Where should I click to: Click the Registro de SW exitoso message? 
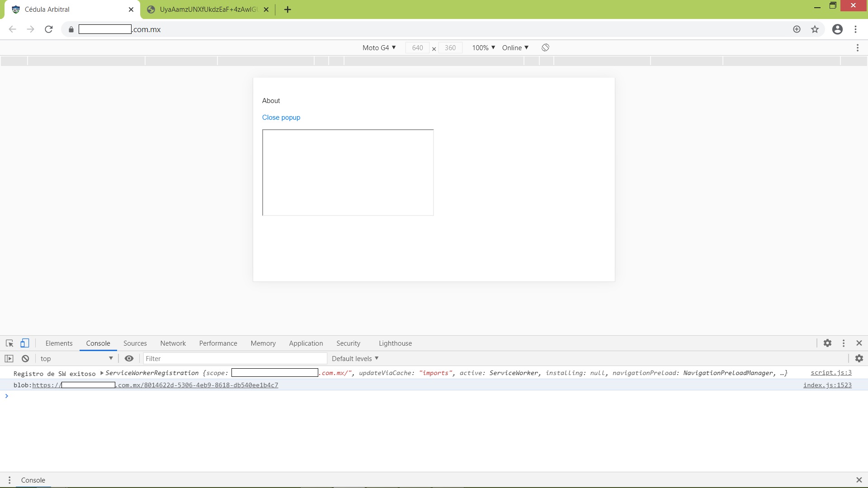(55, 373)
